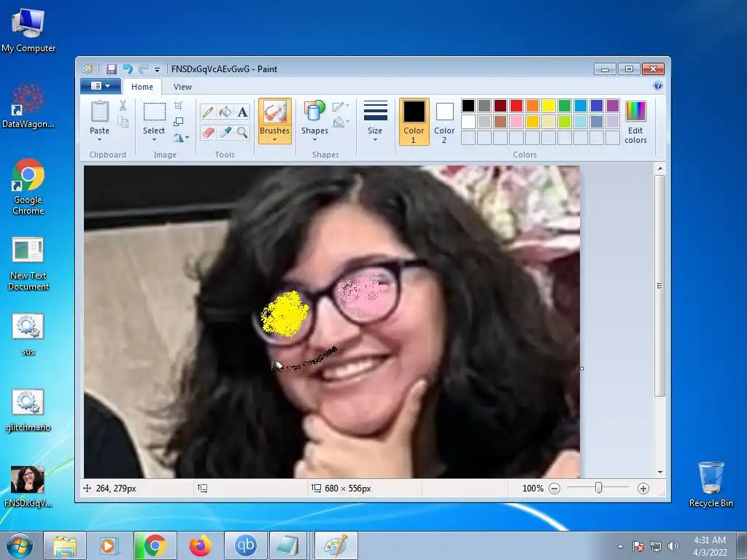The width and height of the screenshot is (747, 560).
Task: Select the Fill with color bucket tool
Action: click(225, 112)
